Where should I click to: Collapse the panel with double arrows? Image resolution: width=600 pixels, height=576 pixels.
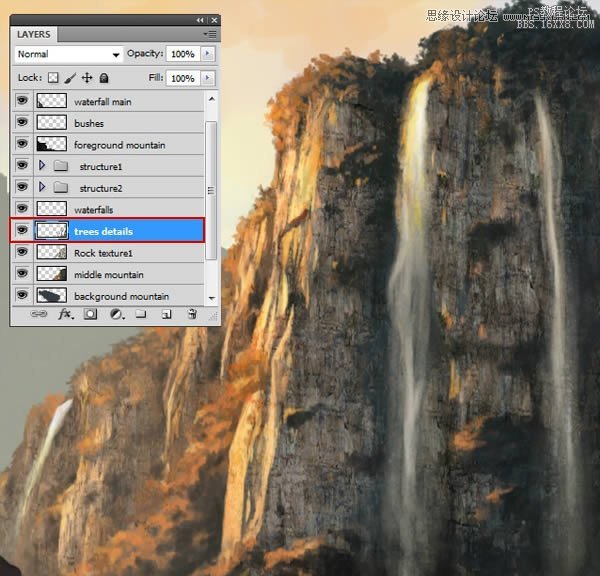tap(200, 20)
